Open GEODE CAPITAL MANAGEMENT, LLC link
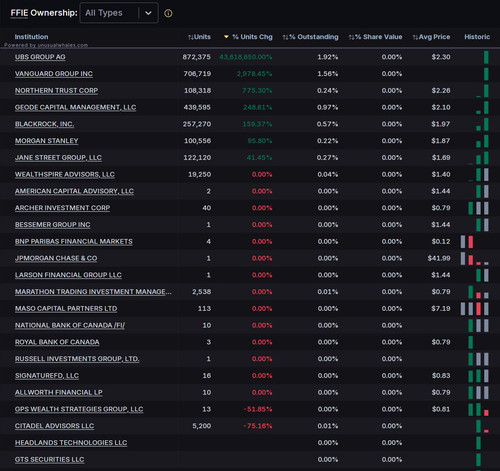The width and height of the screenshot is (500, 471). click(x=75, y=107)
